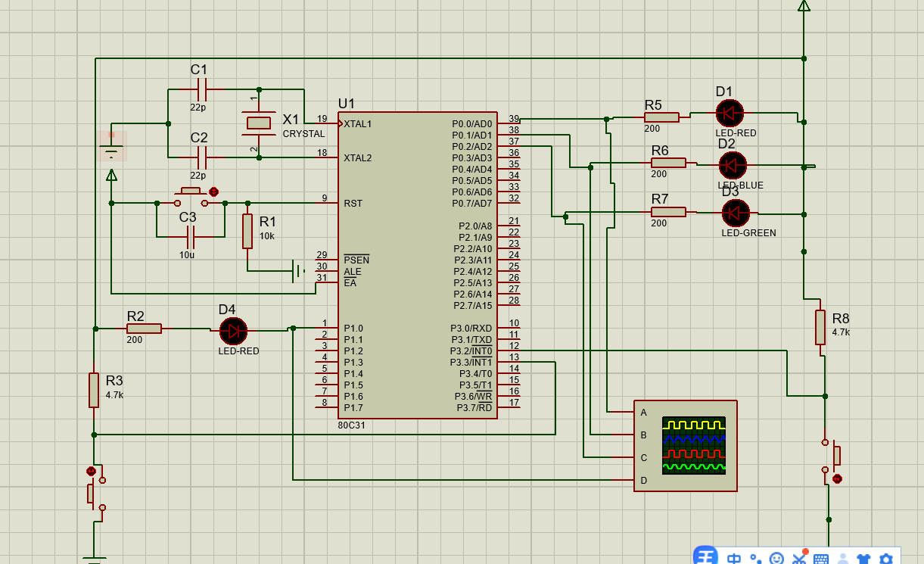Click the P0.0/AD0 pin name

pos(471,124)
